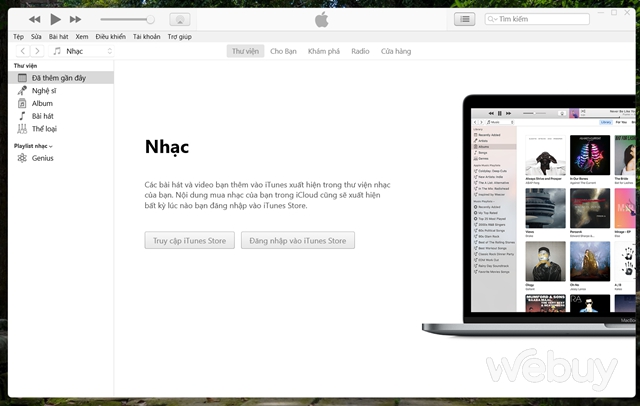Open the Điều khiển menu

(x=111, y=35)
